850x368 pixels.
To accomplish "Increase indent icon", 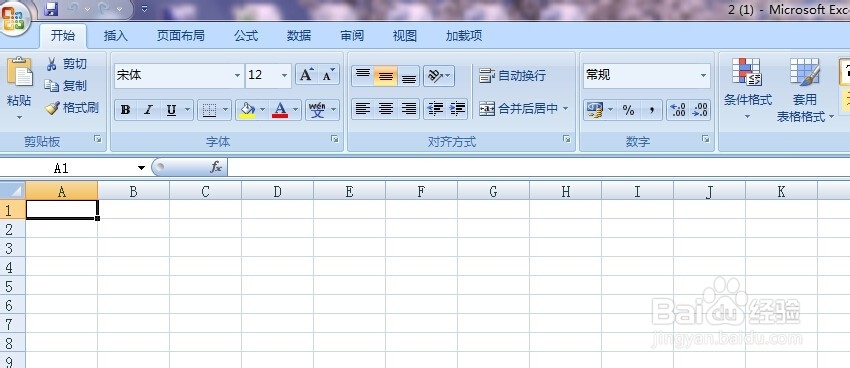I will coord(458,109).
